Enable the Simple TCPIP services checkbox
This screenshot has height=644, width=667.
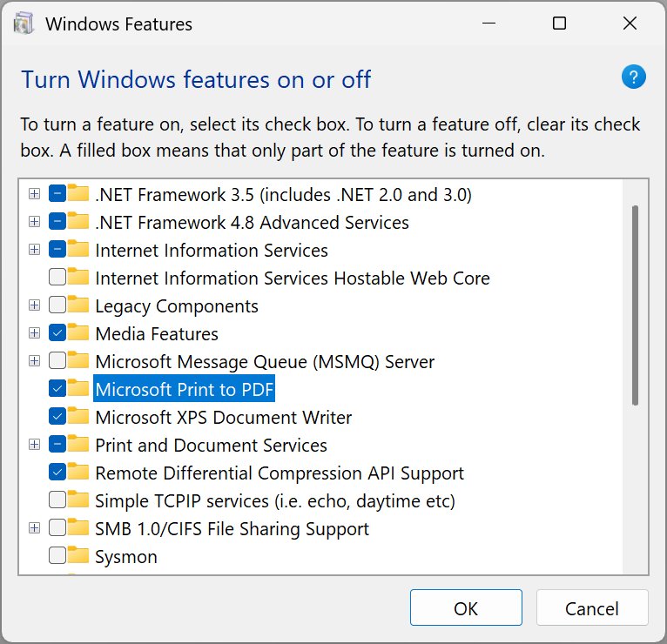[x=57, y=500]
